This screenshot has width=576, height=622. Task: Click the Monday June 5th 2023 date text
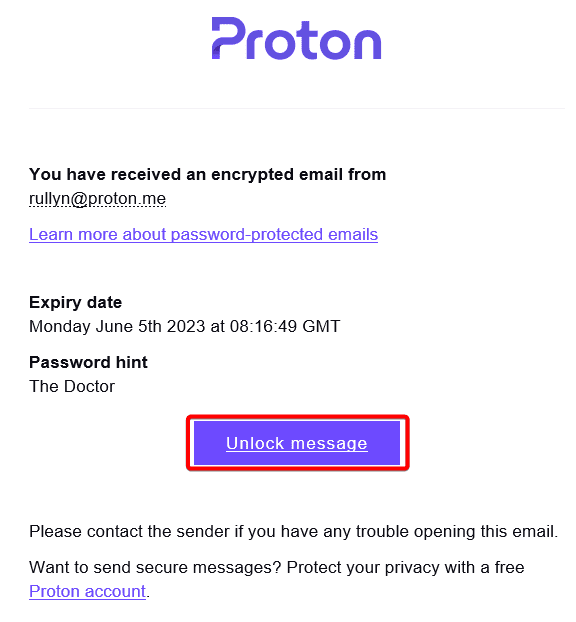(x=117, y=326)
